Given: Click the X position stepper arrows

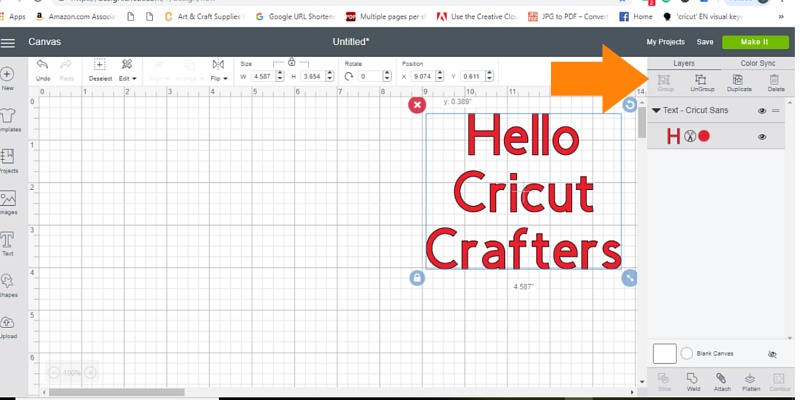Looking at the screenshot, I should coord(439,76).
